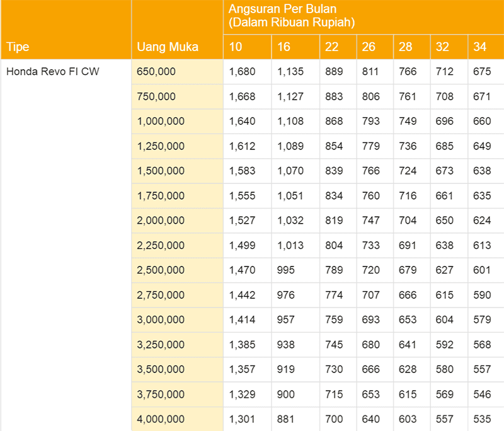Click the 1,000,000 down payment cell
Viewport: 504px width, 431px height.
[x=161, y=122]
